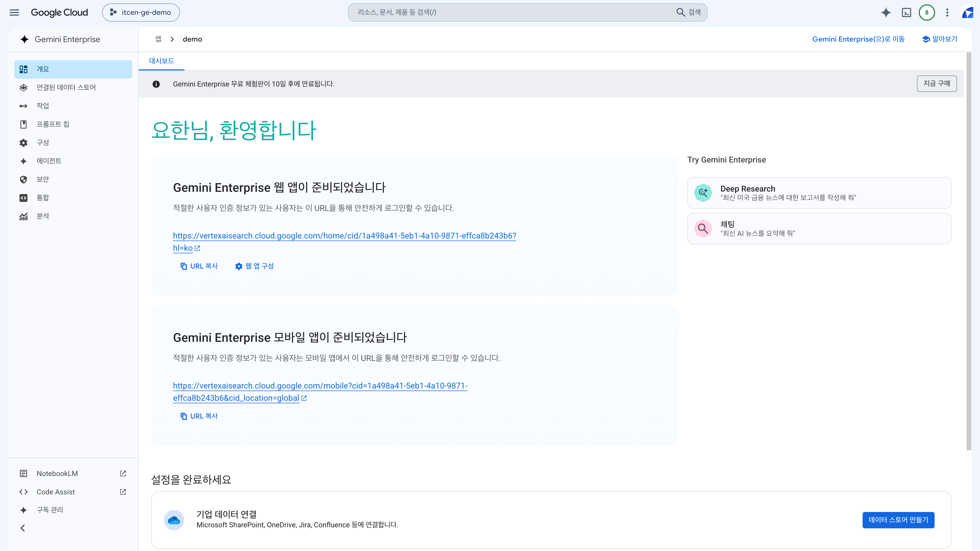Viewport: 980px width, 551px height.
Task: Click the NotebookLM notebook icon
Action: tap(23, 473)
